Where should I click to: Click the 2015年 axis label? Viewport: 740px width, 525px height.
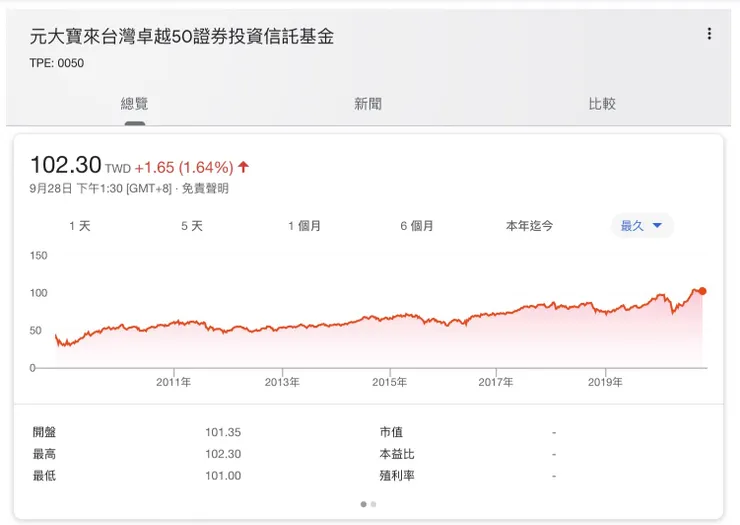389,382
